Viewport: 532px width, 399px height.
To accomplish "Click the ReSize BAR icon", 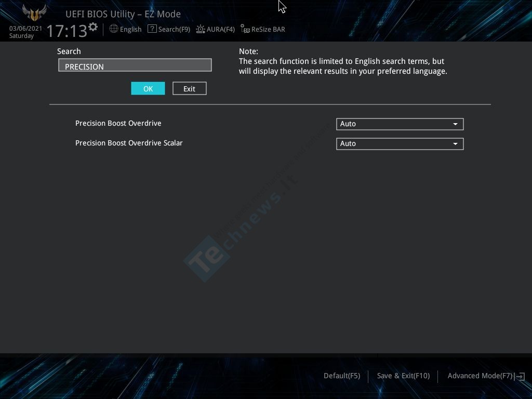I will 245,29.
